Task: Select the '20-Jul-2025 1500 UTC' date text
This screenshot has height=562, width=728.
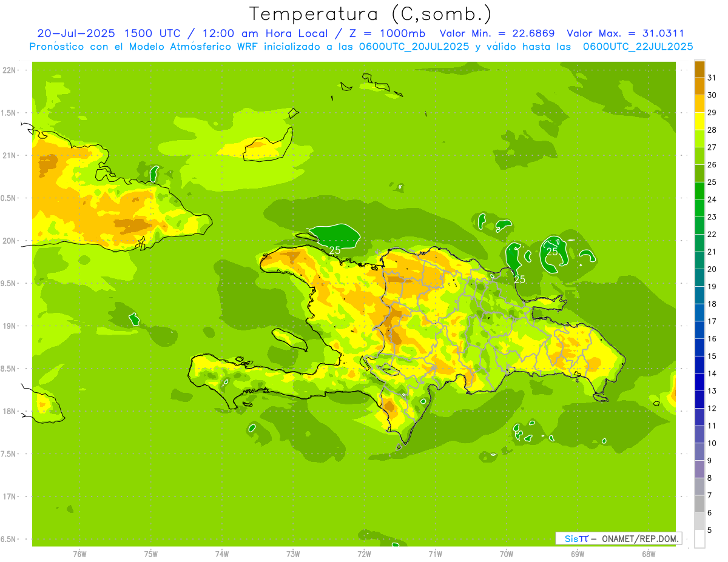Action: click(108, 33)
